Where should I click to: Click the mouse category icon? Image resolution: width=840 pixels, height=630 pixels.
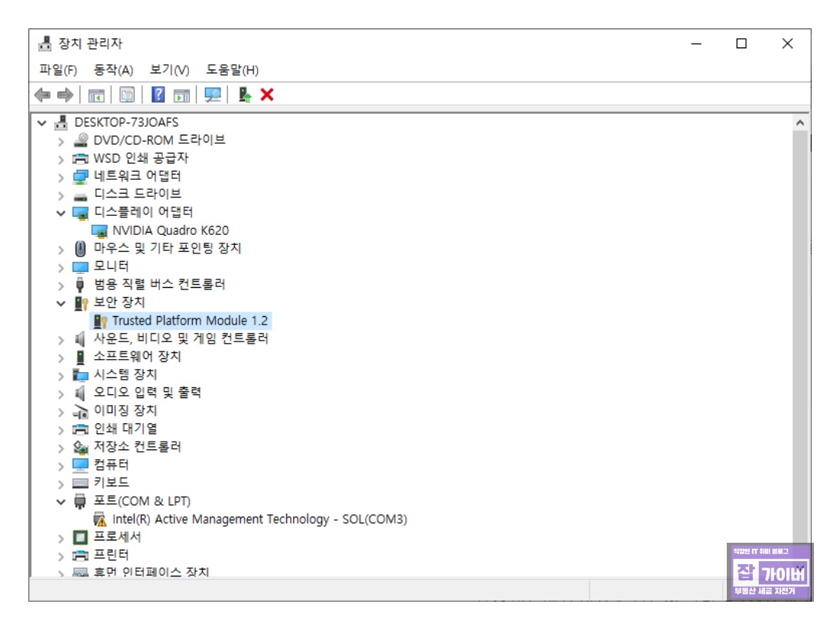tap(80, 249)
